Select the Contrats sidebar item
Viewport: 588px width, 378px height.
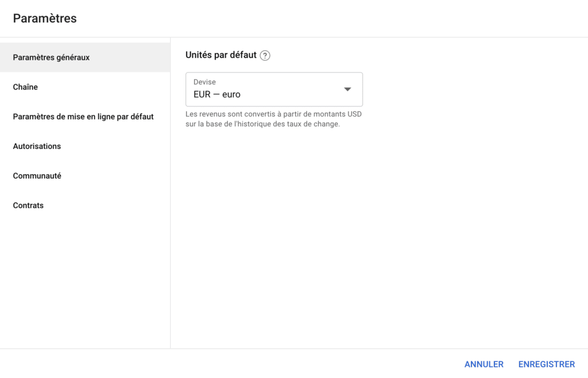tap(28, 206)
